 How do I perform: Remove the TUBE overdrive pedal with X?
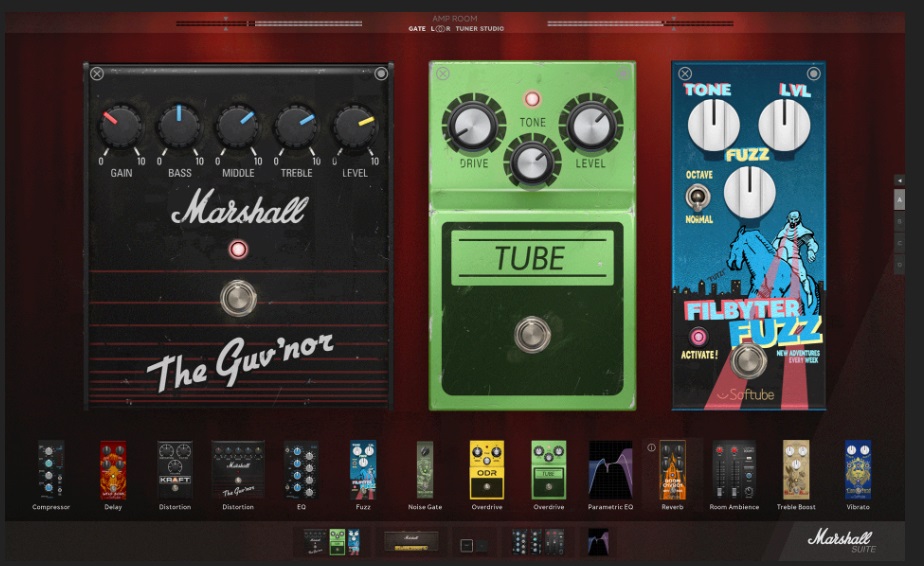pyautogui.click(x=443, y=73)
